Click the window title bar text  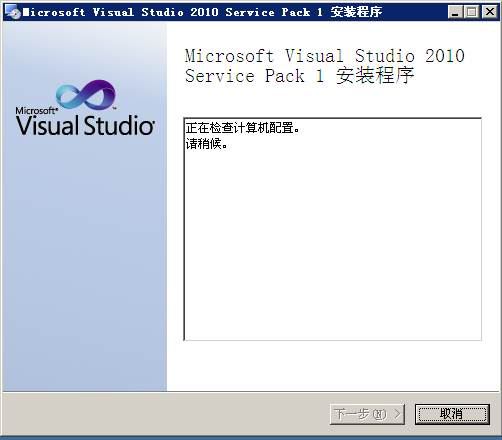point(202,12)
